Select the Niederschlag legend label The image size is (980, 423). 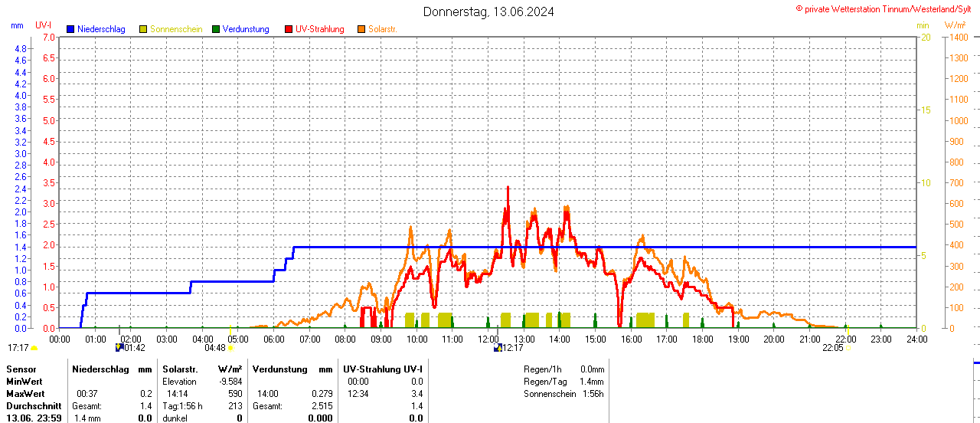pos(102,29)
